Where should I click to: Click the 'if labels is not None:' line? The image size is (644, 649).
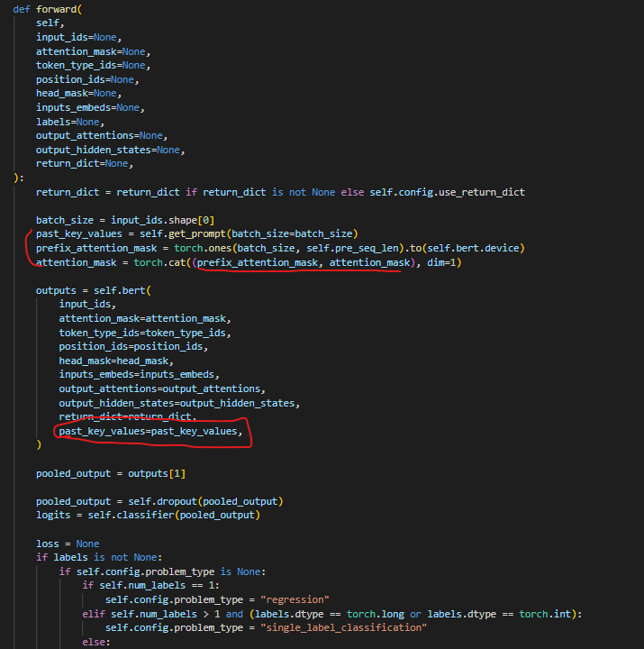point(99,558)
